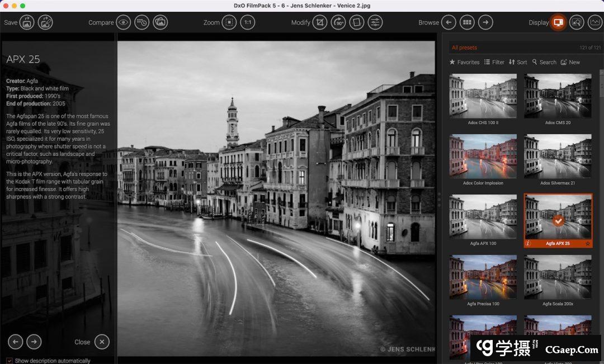This screenshot has height=364, width=604.
Task: Expand the All presets category selector
Action: (x=465, y=48)
